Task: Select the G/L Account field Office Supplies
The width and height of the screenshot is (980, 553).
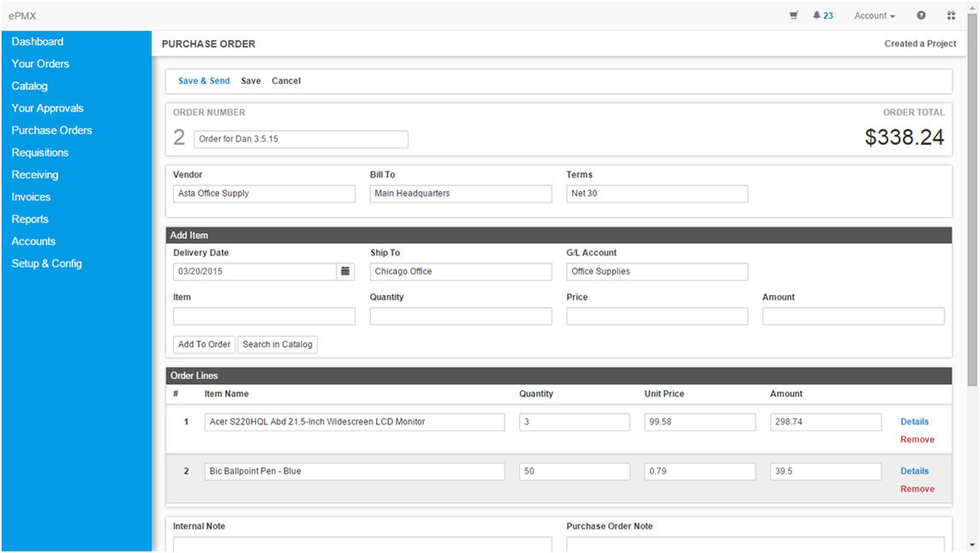Action: [x=657, y=272]
